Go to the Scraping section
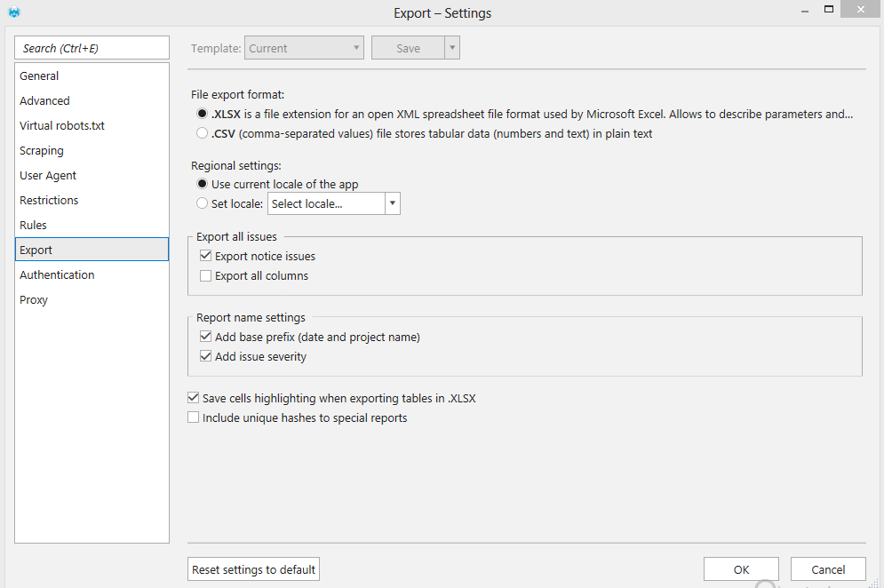The height and width of the screenshot is (588, 884). (x=92, y=150)
